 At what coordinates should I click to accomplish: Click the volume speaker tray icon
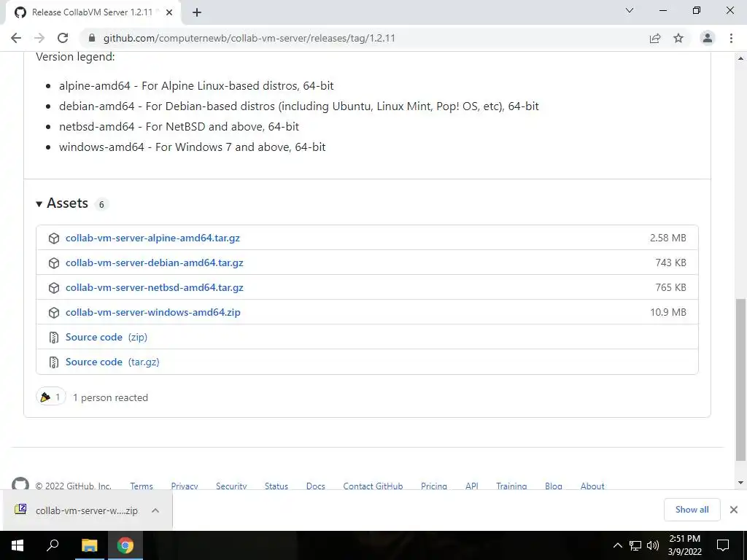[653, 545]
